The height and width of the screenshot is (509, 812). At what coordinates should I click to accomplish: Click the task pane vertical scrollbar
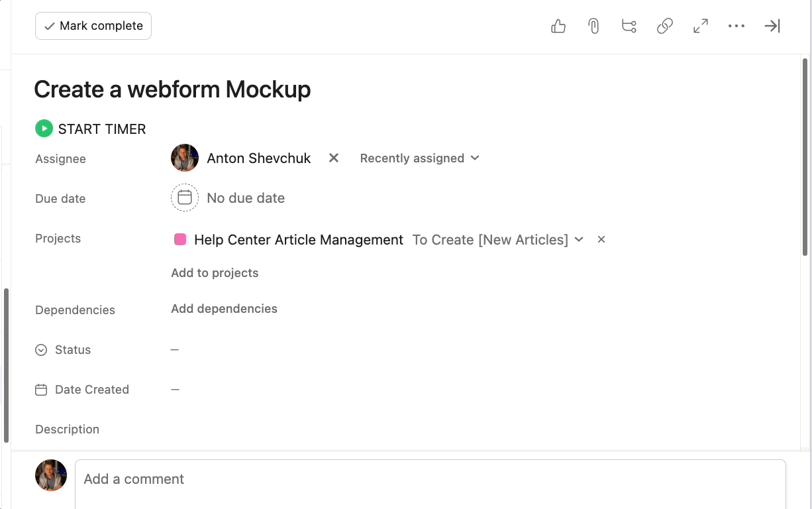tap(805, 157)
